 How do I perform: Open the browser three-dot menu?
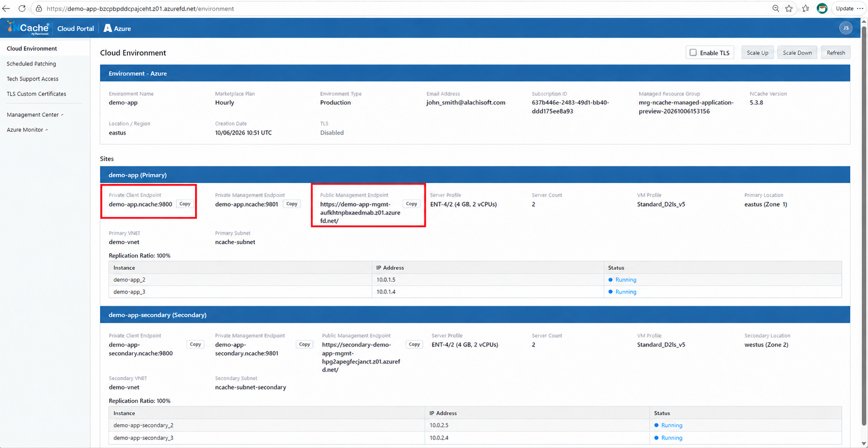[x=860, y=8]
